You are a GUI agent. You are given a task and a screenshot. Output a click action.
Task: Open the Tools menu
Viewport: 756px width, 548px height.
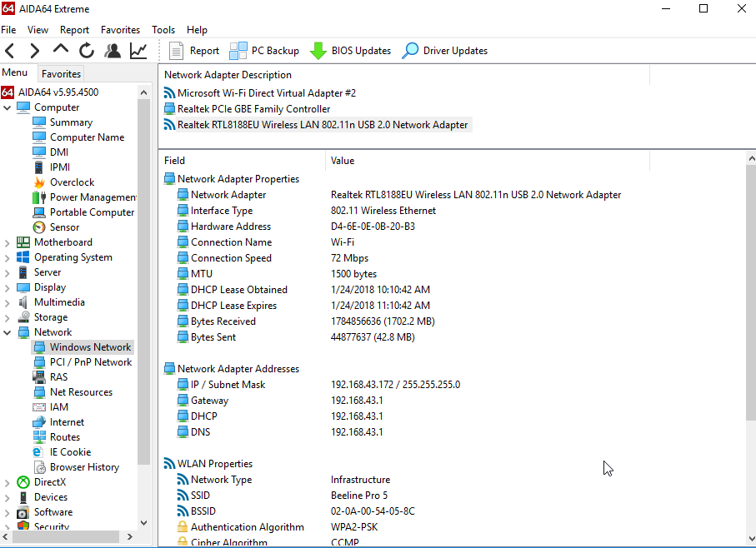coord(163,30)
